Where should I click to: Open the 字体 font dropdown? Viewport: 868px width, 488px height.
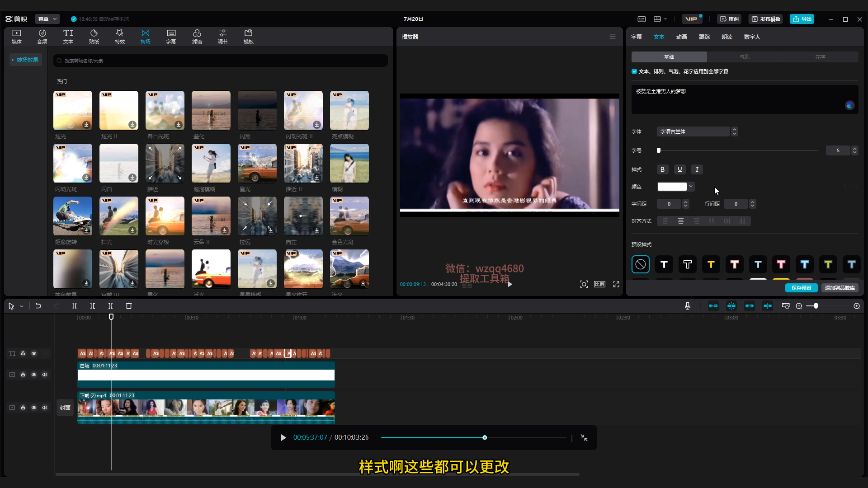[693, 131]
